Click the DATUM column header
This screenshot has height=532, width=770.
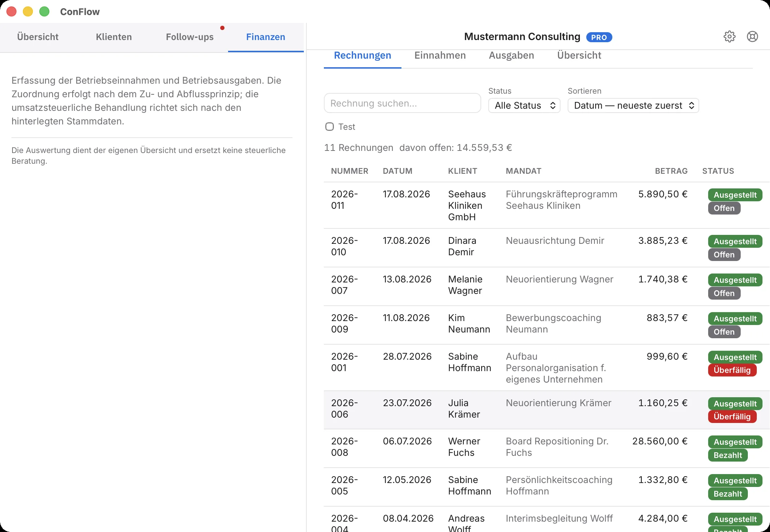click(398, 171)
